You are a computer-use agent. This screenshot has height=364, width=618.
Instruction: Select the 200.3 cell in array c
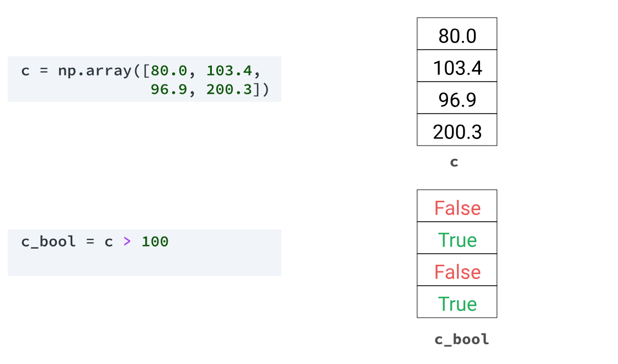click(x=457, y=132)
